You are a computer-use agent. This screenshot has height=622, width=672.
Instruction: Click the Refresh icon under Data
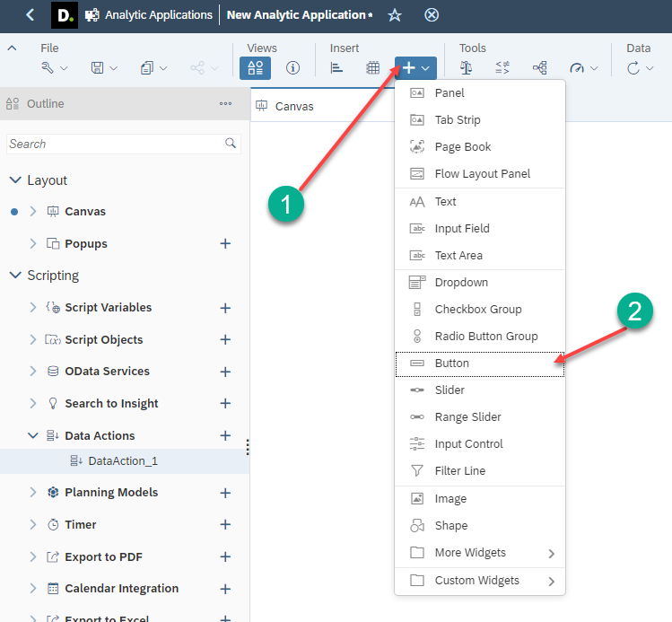point(633,68)
